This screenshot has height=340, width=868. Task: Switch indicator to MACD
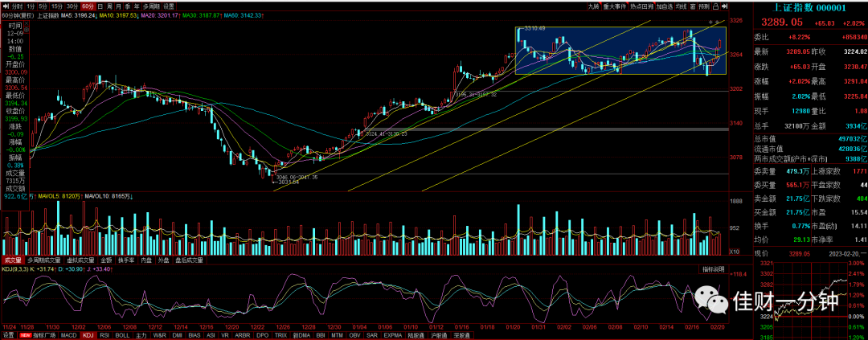(x=68, y=335)
